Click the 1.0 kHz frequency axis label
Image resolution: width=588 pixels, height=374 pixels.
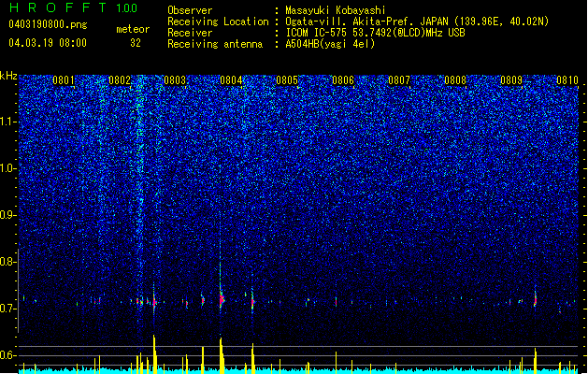click(8, 168)
